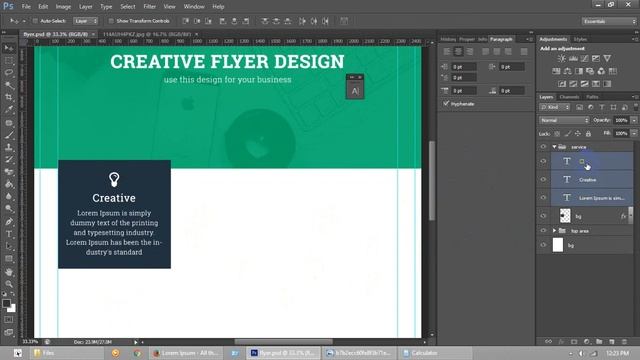This screenshot has width=640, height=360.
Task: Click the vertical canvas scrollbar
Action: pos(432,181)
